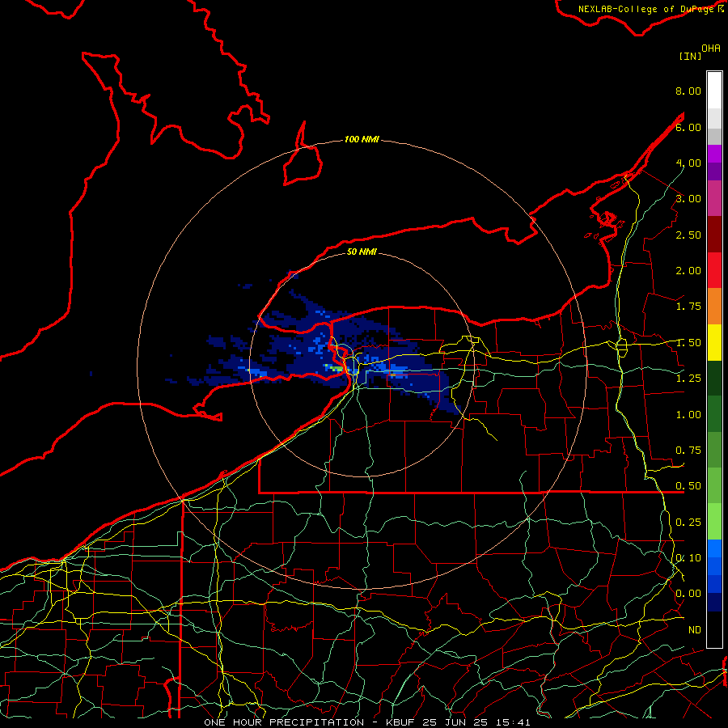Click the 0.25 legend value
The height and width of the screenshot is (728, 728).
point(688,523)
